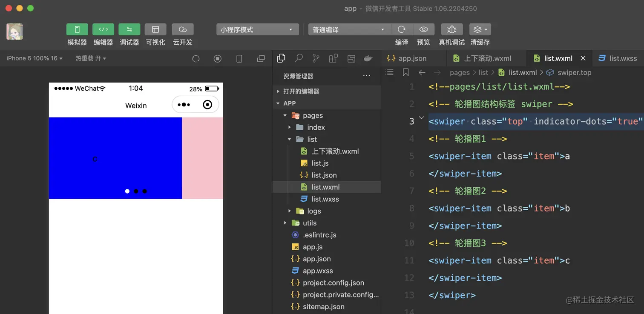Click the git branch icon above the file tree

316,58
